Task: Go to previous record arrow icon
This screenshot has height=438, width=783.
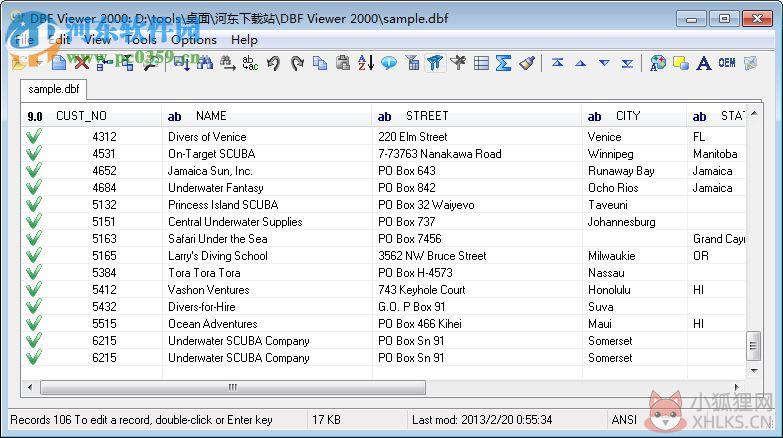Action: click(580, 63)
